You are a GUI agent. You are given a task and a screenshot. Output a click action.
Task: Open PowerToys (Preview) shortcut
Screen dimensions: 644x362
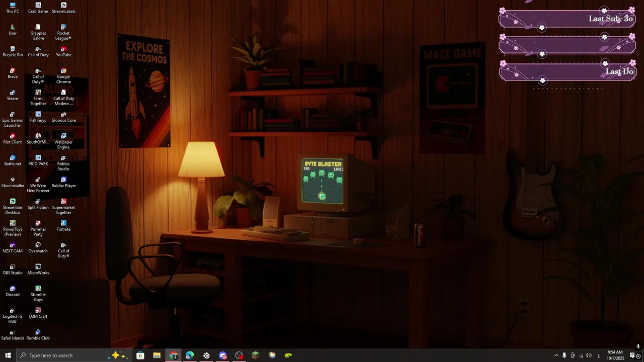point(13,228)
